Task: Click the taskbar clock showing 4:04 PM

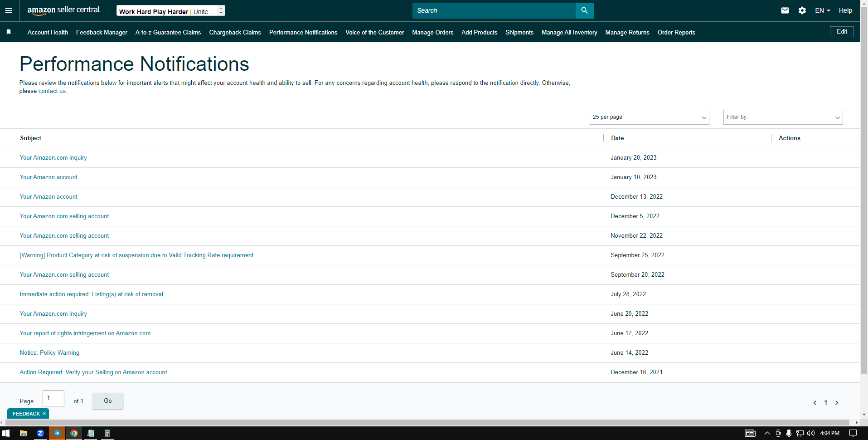Action: 830,433
